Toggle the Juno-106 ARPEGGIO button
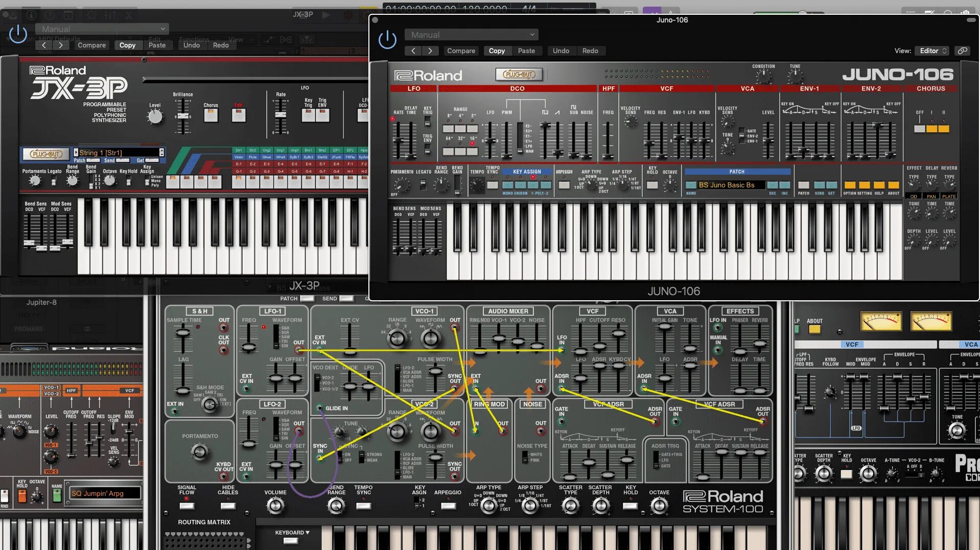The height and width of the screenshot is (550, 980). (x=564, y=185)
